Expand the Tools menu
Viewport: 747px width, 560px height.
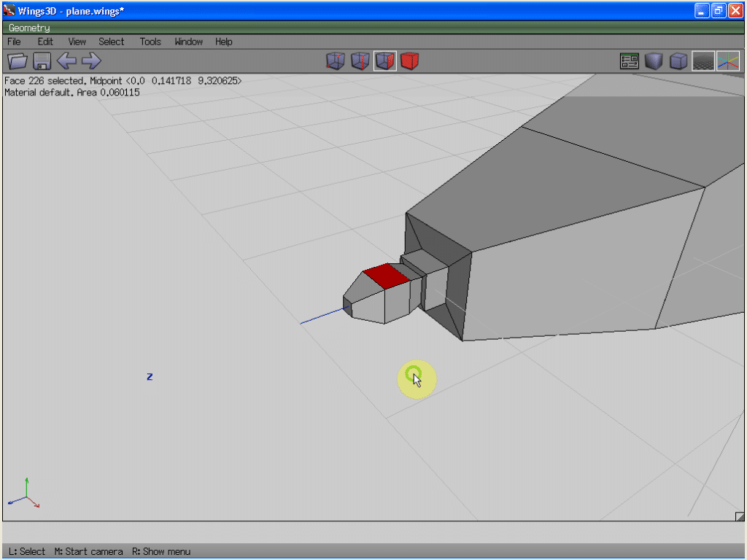click(x=150, y=42)
